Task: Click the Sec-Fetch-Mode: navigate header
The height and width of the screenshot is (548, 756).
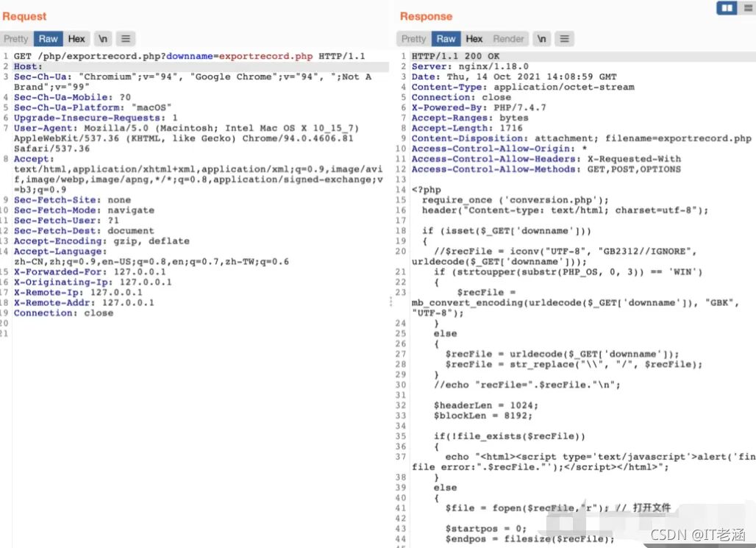Action: (x=84, y=210)
